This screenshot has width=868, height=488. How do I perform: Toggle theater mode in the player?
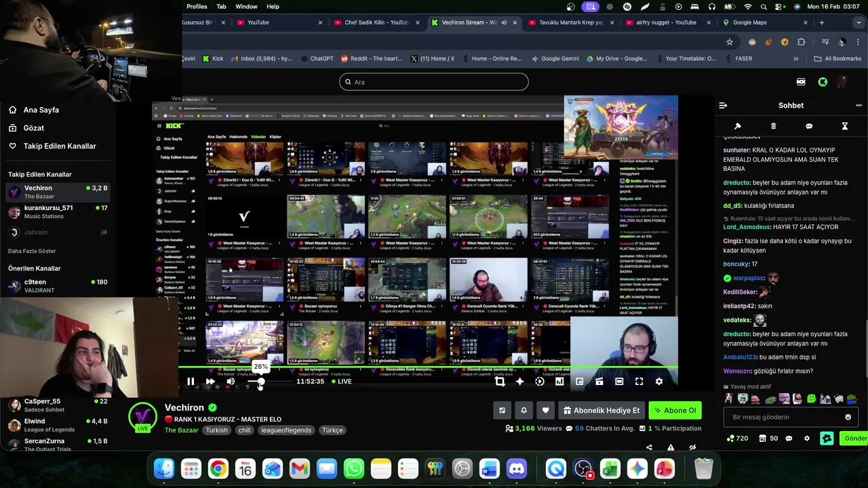click(619, 382)
